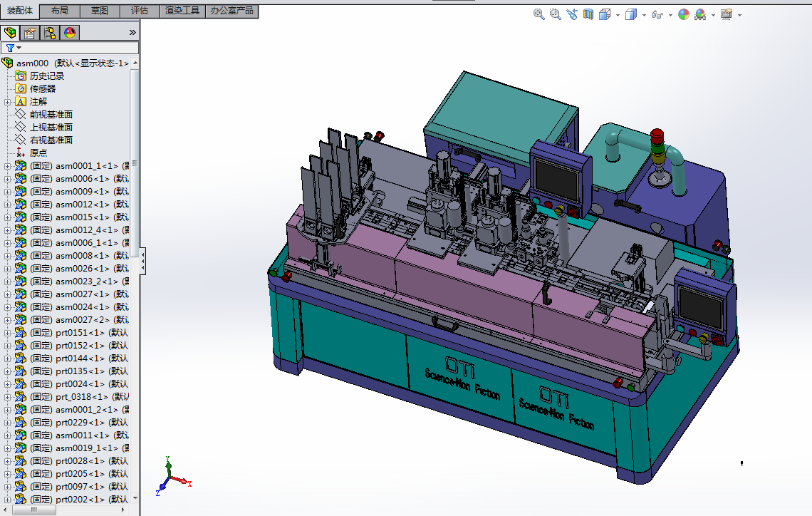Click the Hide/Show Items glasses icon
The image size is (812, 516).
tap(657, 15)
